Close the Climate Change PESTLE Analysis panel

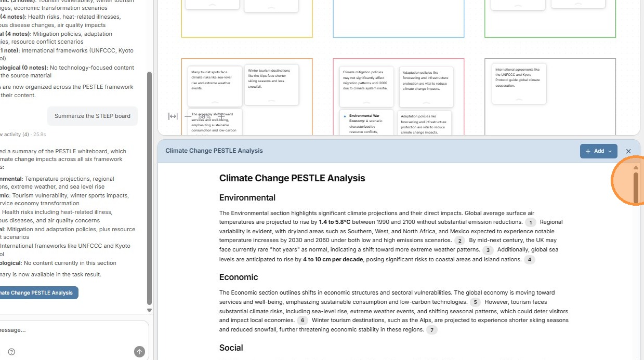(628, 151)
